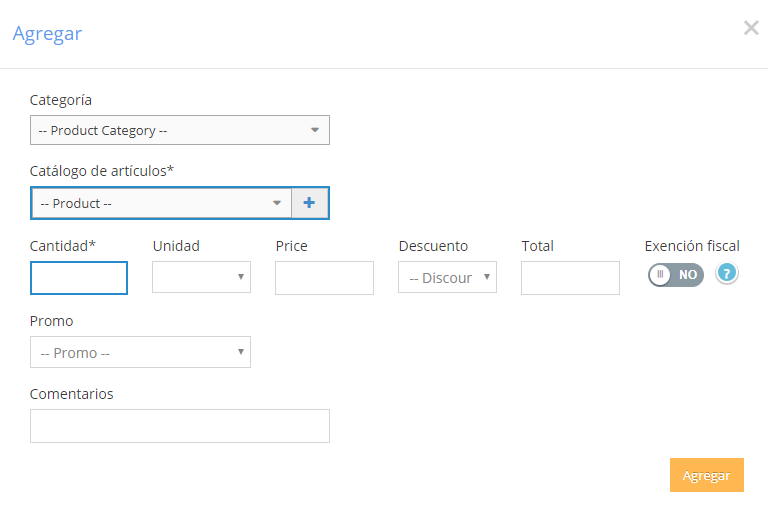Viewport: 768px width, 505px height.
Task: Click the Exención fiscal label
Action: click(x=692, y=246)
